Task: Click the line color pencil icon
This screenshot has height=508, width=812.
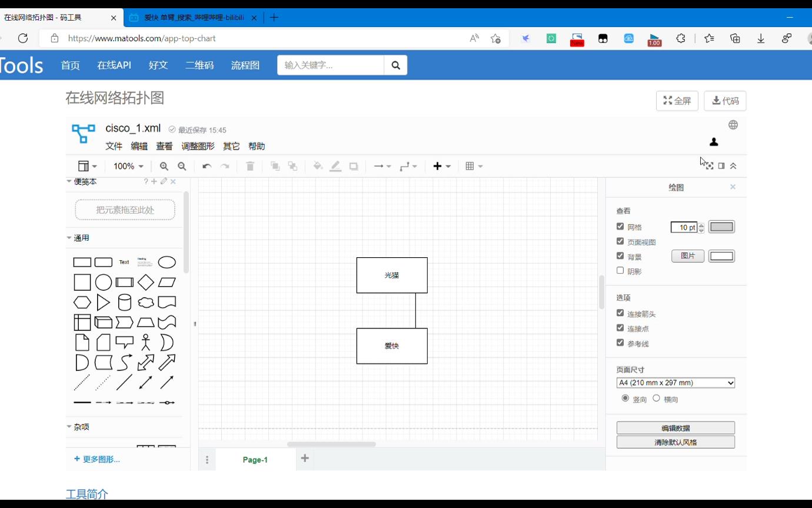Action: [335, 167]
